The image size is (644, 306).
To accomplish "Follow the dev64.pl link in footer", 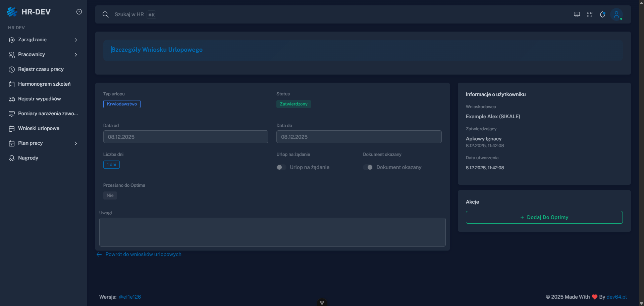I will [x=616, y=297].
